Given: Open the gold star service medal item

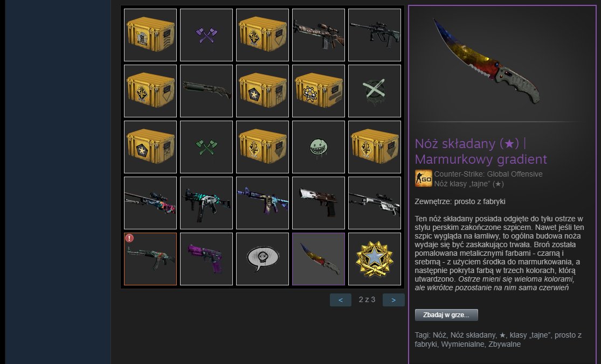Looking at the screenshot, I should [375, 259].
